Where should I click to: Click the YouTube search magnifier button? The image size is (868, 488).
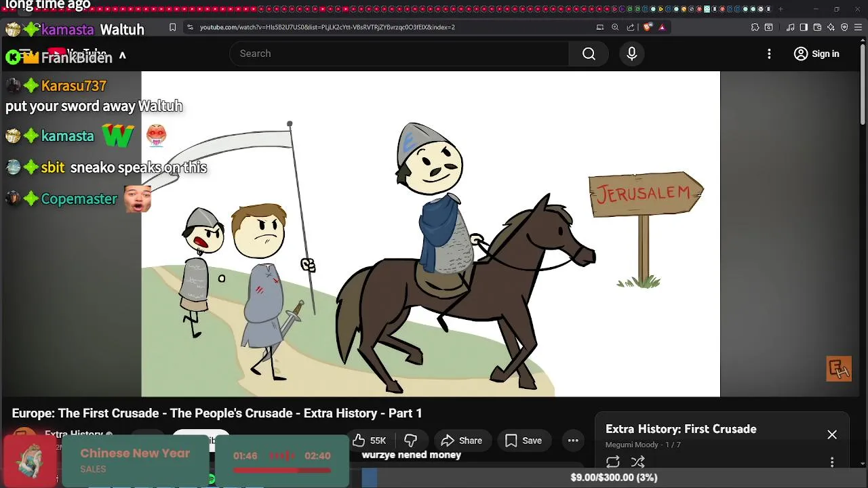[589, 54]
